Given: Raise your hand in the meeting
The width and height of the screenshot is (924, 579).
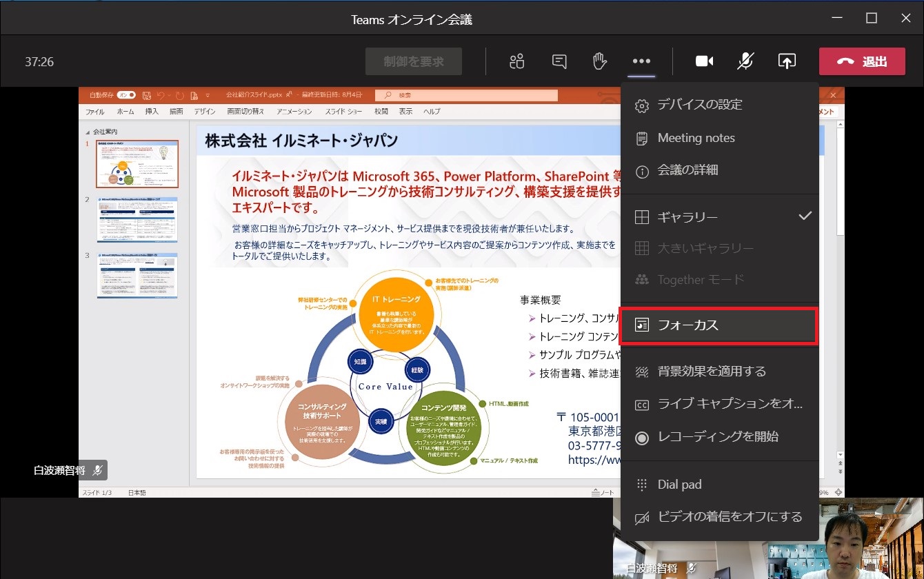Looking at the screenshot, I should (600, 61).
